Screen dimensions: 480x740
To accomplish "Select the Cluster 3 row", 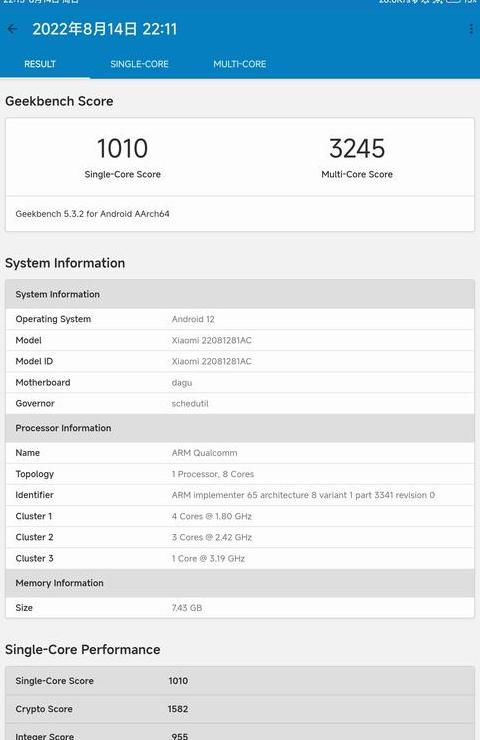I will [x=240, y=558].
